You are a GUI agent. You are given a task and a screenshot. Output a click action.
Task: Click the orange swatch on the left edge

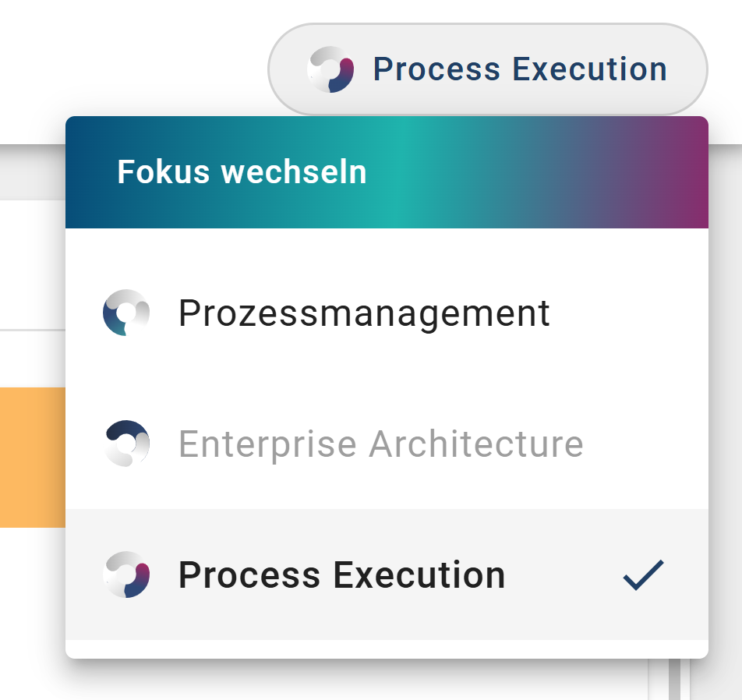31,456
